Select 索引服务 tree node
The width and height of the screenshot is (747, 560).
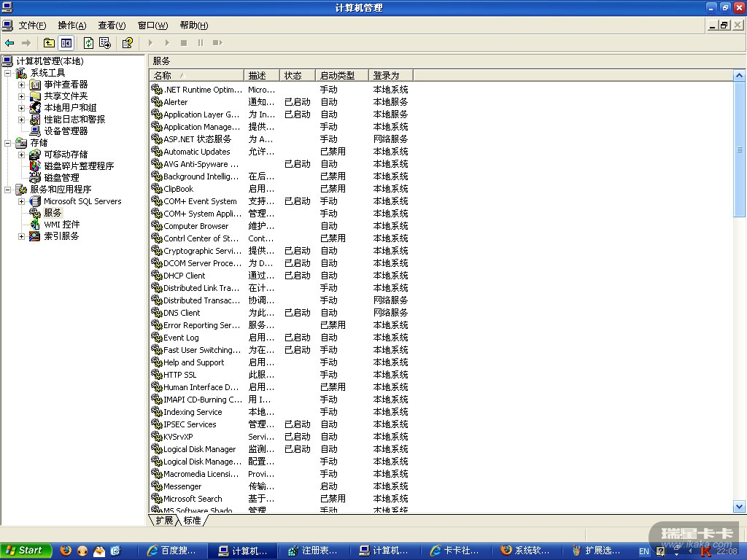[x=61, y=236]
